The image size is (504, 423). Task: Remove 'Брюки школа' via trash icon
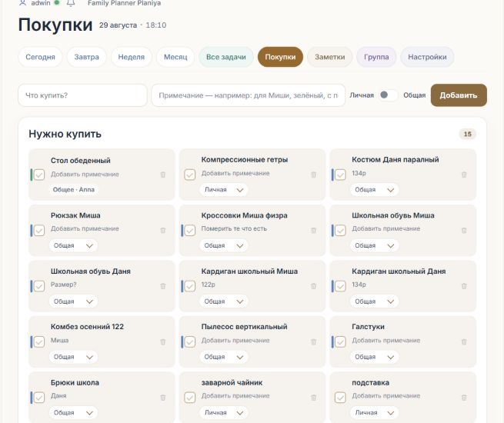(163, 398)
